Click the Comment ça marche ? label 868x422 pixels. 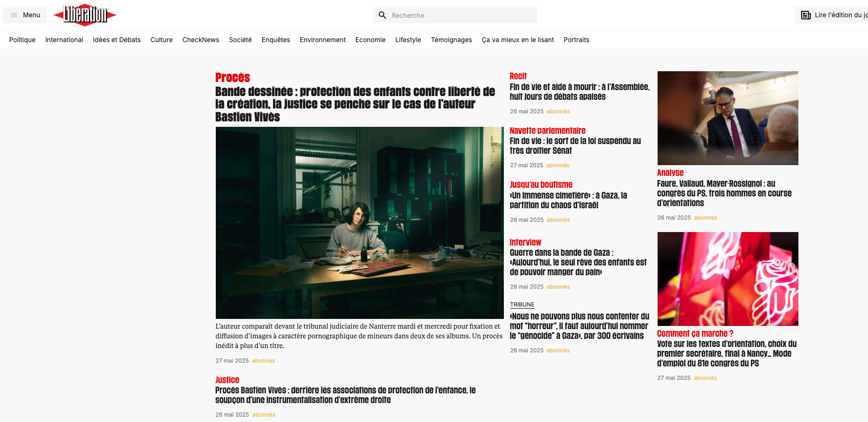tap(695, 333)
